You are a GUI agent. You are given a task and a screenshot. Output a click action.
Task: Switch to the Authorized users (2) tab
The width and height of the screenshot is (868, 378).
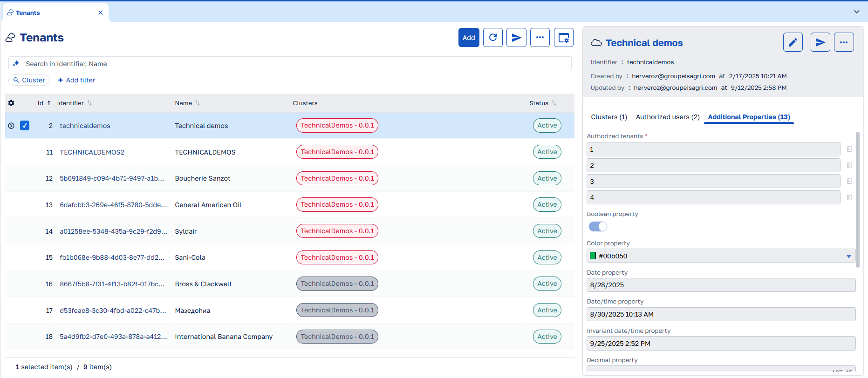pos(668,117)
